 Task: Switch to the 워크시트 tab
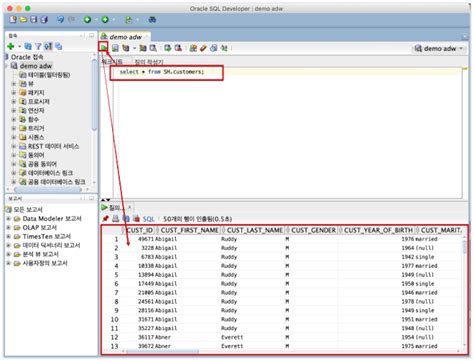pos(112,62)
